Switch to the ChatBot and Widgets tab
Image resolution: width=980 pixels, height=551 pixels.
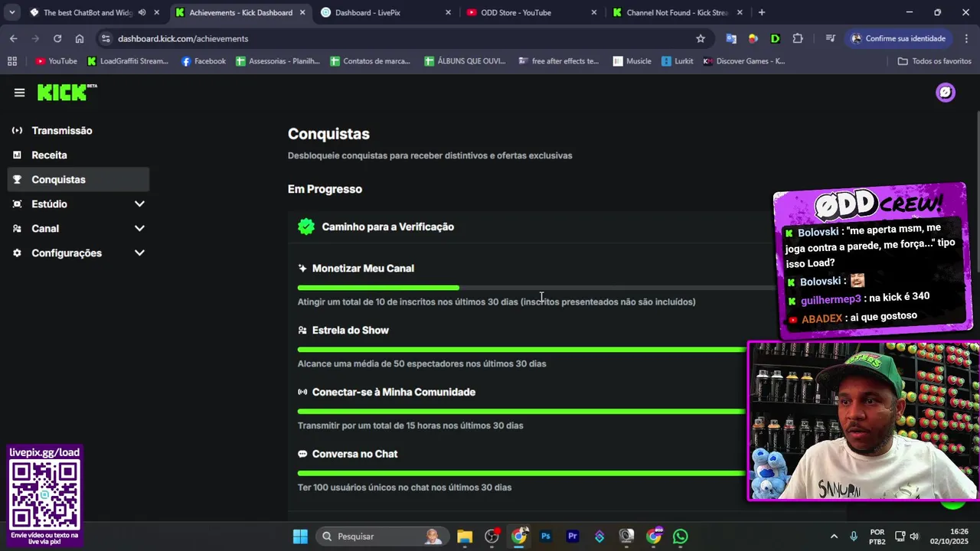pos(87,12)
